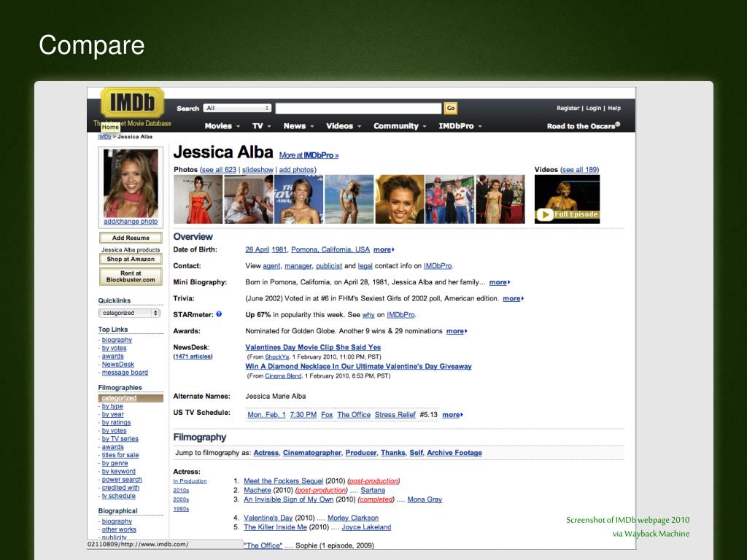
Task: Expand more for US TV Schedule
Action: (452, 415)
